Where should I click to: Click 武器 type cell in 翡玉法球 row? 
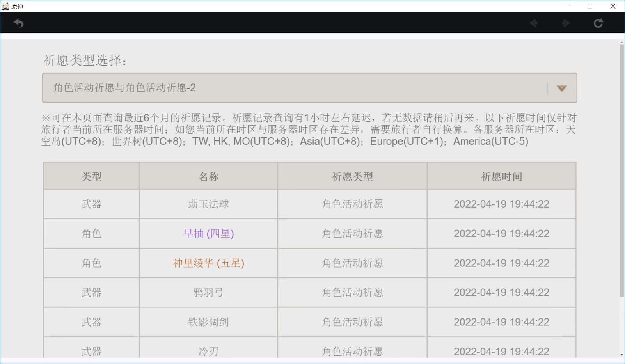[91, 204]
